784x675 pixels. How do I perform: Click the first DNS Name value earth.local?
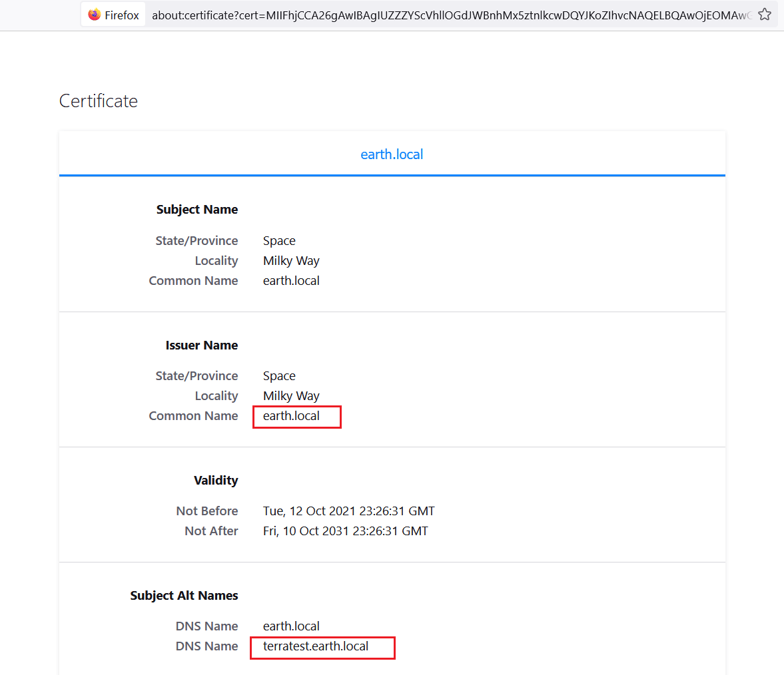[x=291, y=626]
